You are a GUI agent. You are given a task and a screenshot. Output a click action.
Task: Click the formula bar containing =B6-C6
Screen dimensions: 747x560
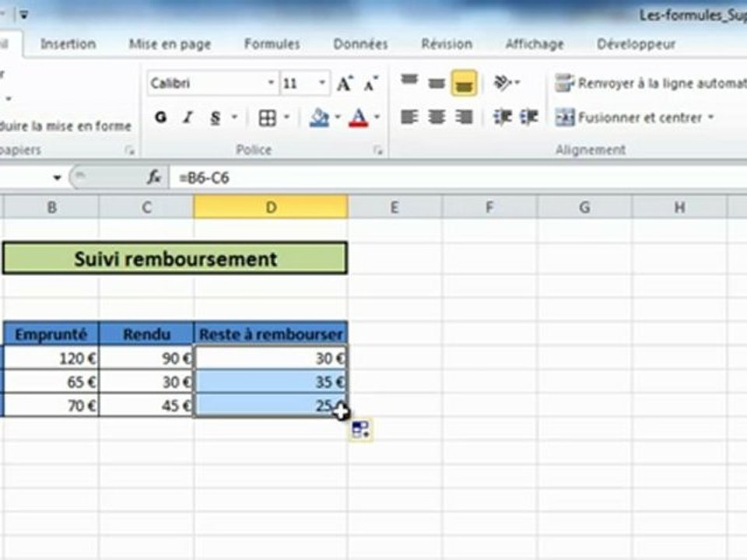point(458,177)
